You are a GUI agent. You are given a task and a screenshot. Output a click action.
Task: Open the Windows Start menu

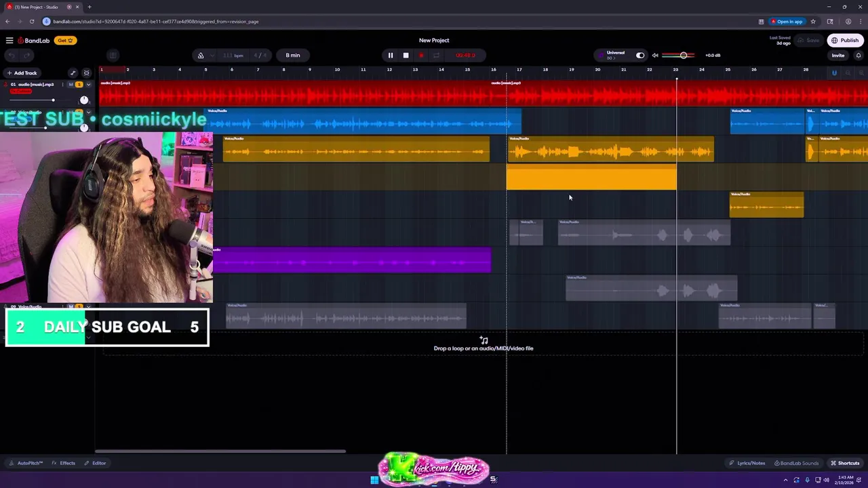374,480
